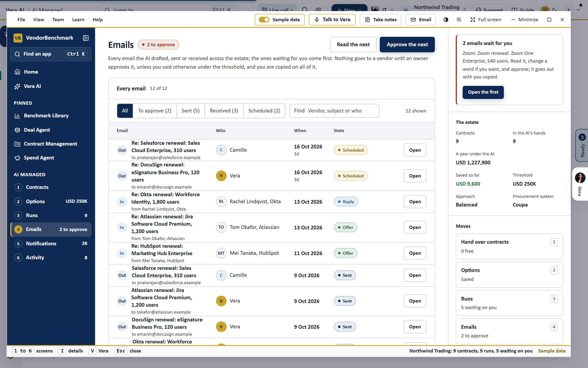Image resolution: width=588 pixels, height=368 pixels.
Task: Open Deal Agent scales icon
Action: point(17,130)
